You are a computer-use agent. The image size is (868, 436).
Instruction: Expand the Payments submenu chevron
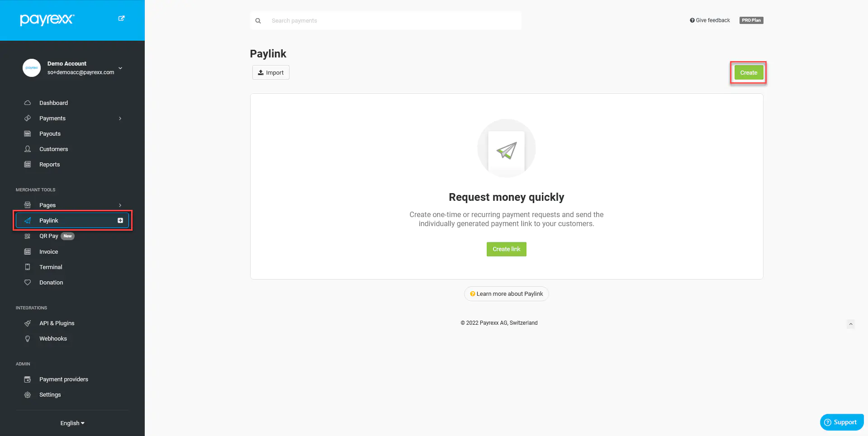120,118
